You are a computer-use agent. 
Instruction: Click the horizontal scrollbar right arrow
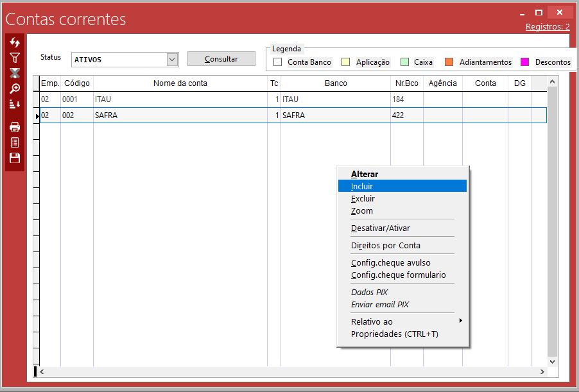(542, 371)
